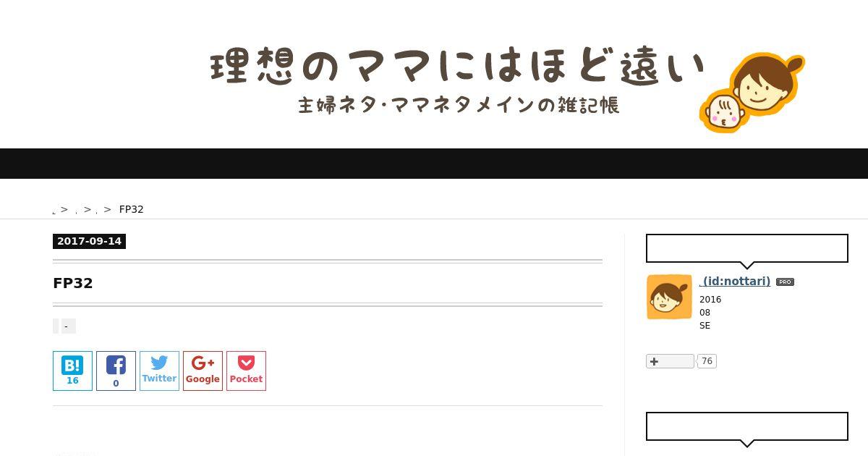Open the nottari profile avatar
This screenshot has height=456, width=868.
tap(669, 297)
